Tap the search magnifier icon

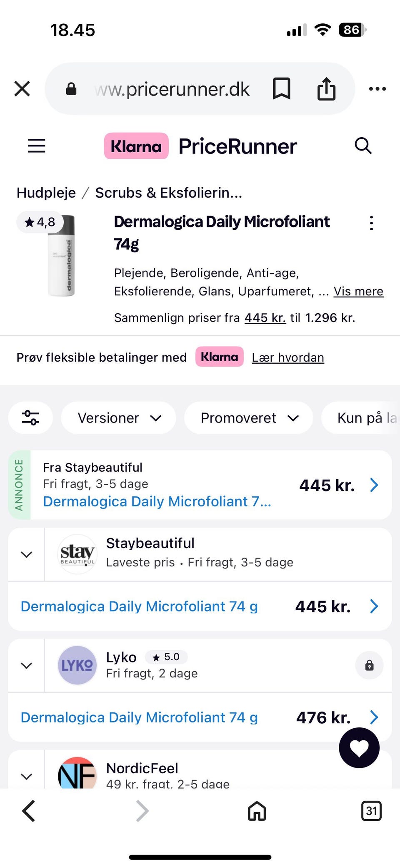[363, 146]
